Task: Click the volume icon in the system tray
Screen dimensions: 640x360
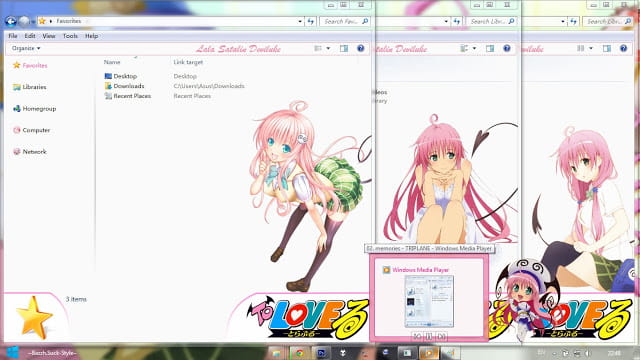Action: point(588,353)
